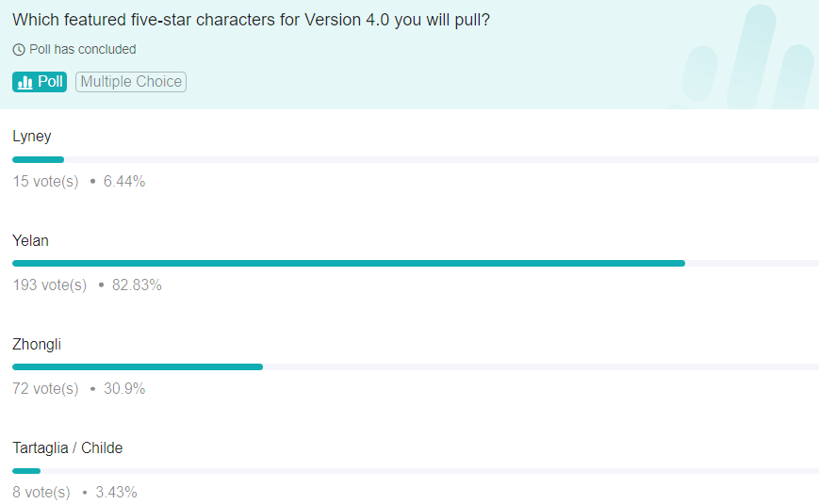Image resolution: width=819 pixels, height=504 pixels.
Task: Click the Multiple Choice tag
Action: (x=131, y=82)
